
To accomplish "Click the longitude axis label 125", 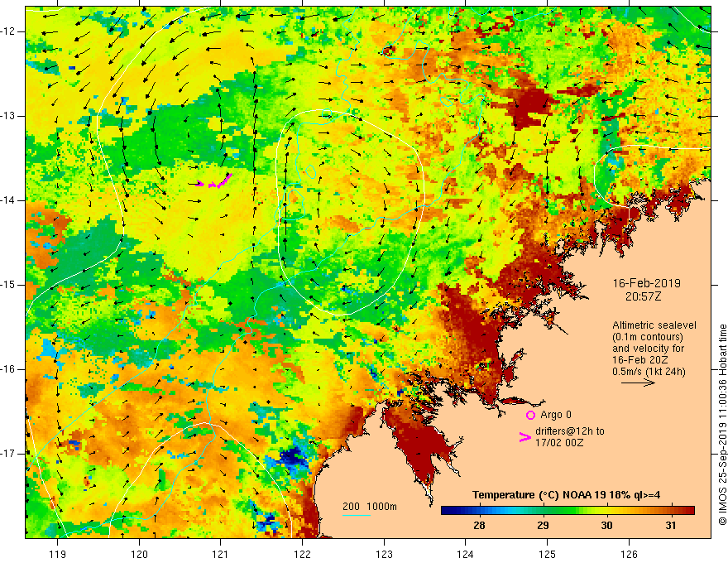I will click(x=548, y=554).
